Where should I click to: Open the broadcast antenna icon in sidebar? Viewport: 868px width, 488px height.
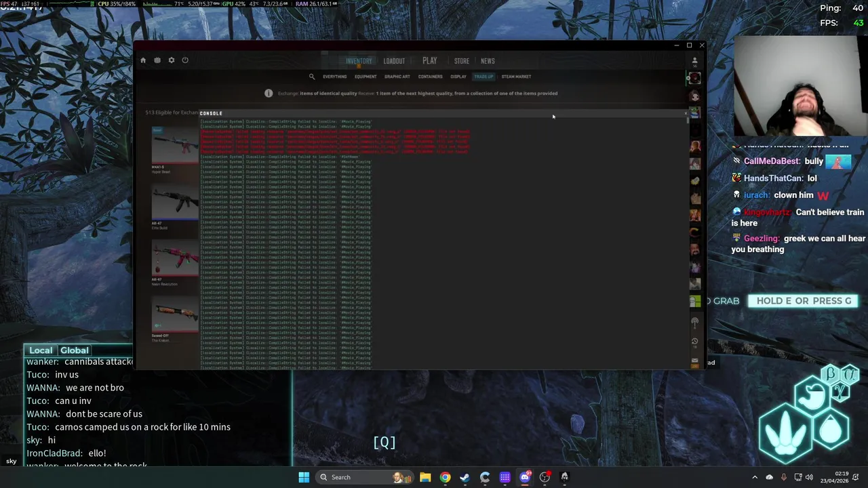694,322
